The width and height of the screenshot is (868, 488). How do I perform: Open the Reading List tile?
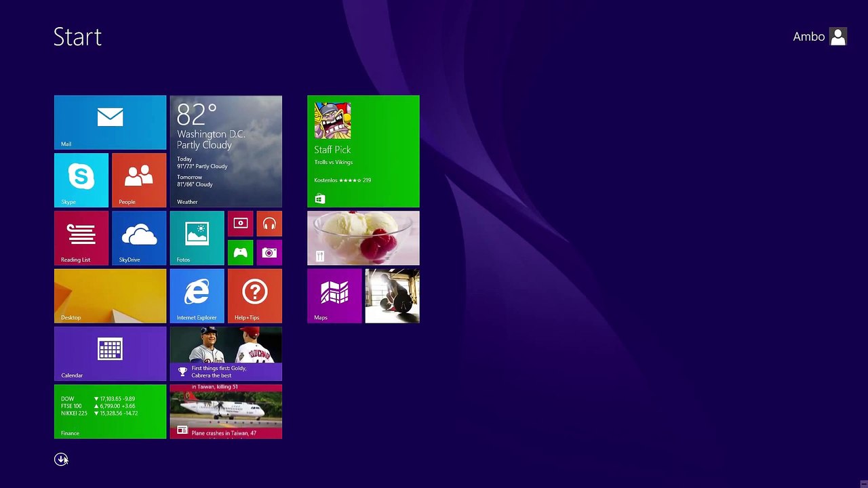tap(81, 238)
